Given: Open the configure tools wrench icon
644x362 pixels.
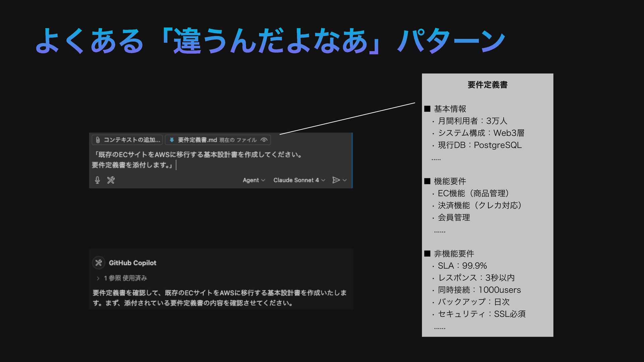Looking at the screenshot, I should click(x=111, y=180).
